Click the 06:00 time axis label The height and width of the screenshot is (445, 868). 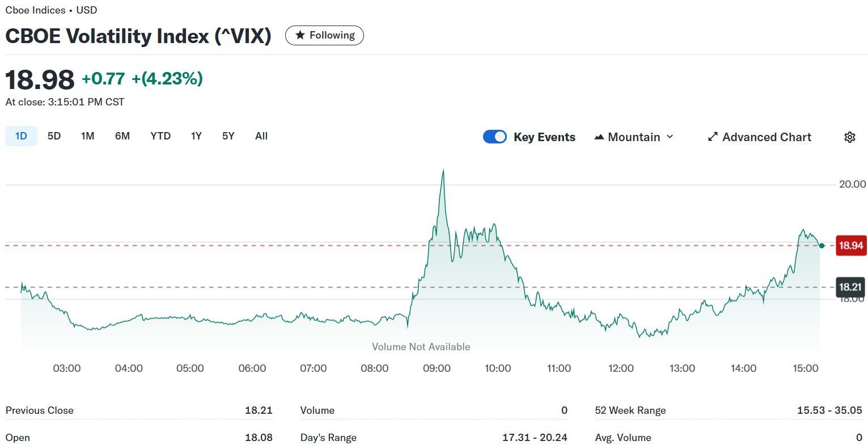tap(252, 368)
